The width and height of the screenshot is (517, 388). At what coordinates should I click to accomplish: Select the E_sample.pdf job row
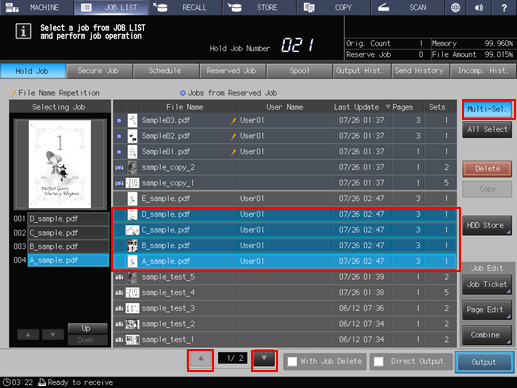[x=285, y=199]
